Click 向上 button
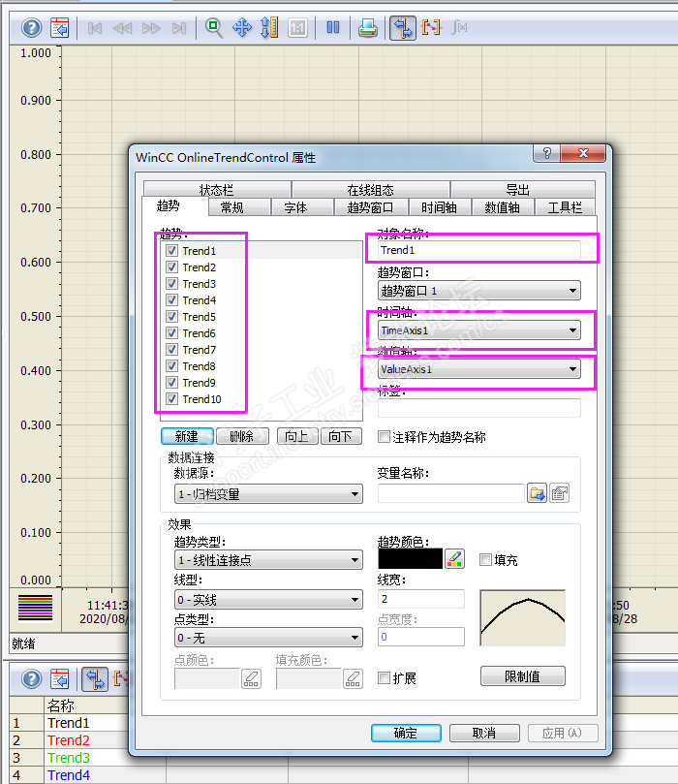The width and height of the screenshot is (678, 784). (x=297, y=436)
